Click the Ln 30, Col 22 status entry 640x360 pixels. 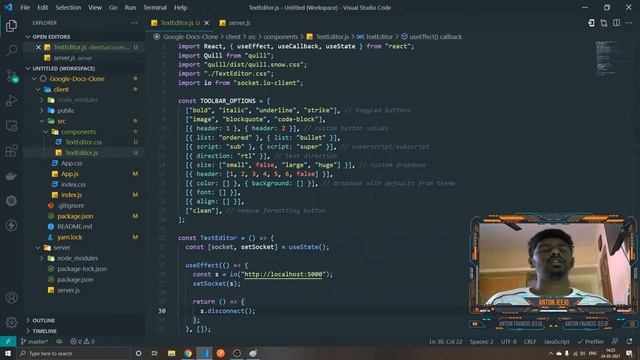click(x=446, y=341)
